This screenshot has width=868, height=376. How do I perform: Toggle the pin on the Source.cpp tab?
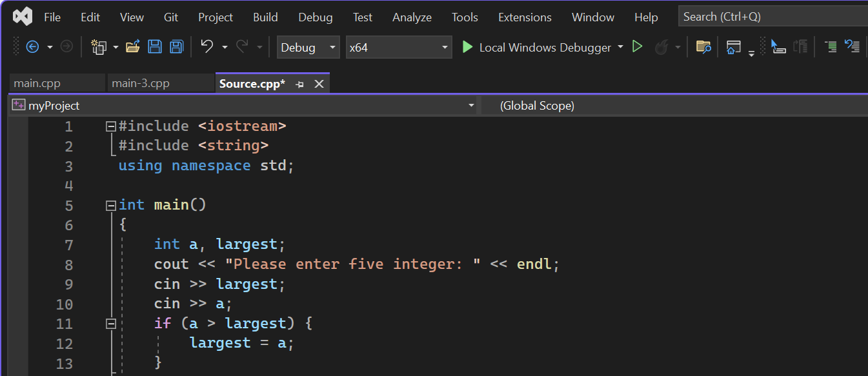(x=299, y=84)
